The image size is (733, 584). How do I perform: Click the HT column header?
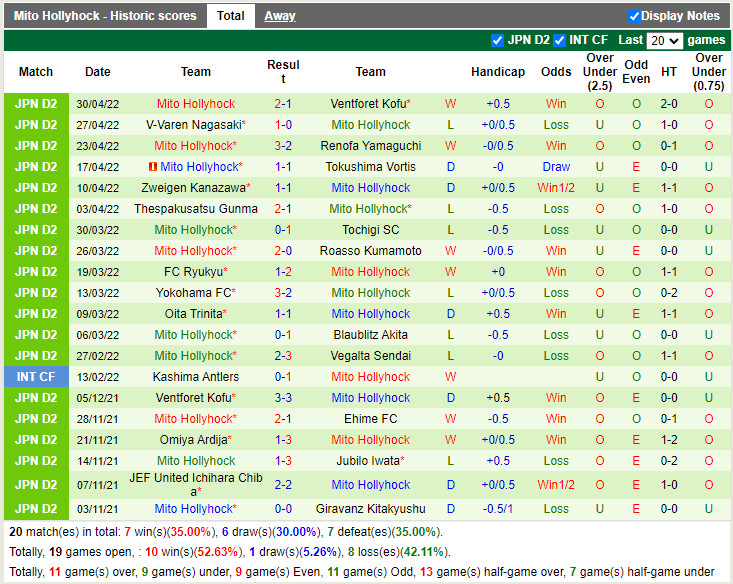click(x=668, y=72)
